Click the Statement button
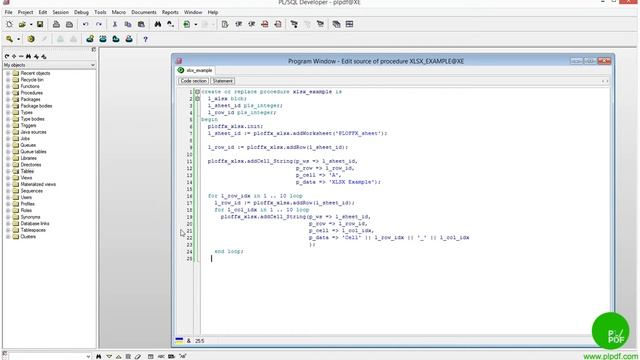The height and width of the screenshot is (360, 640). (x=222, y=81)
